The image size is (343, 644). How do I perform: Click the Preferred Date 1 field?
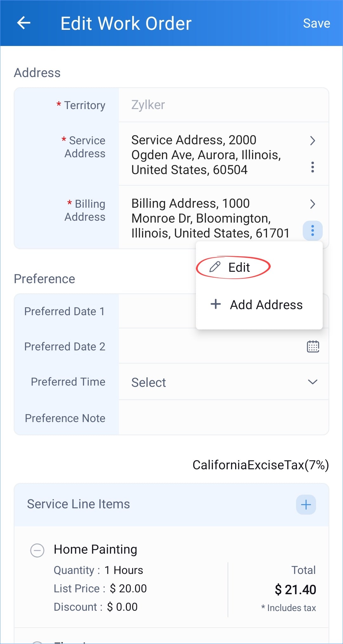click(157, 311)
